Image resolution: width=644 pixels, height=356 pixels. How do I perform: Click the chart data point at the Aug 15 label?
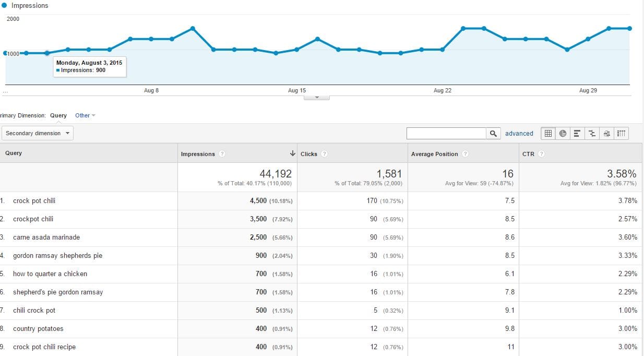296,50
